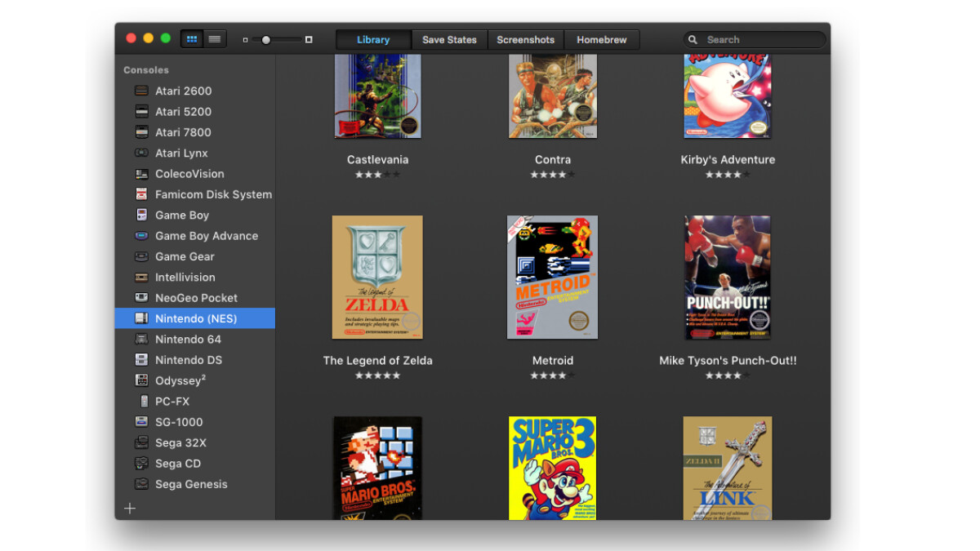Open the Sega CD icon

142,464
